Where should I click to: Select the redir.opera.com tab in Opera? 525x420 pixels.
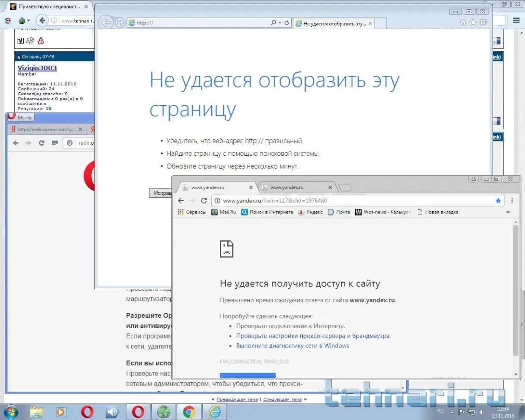point(47,130)
